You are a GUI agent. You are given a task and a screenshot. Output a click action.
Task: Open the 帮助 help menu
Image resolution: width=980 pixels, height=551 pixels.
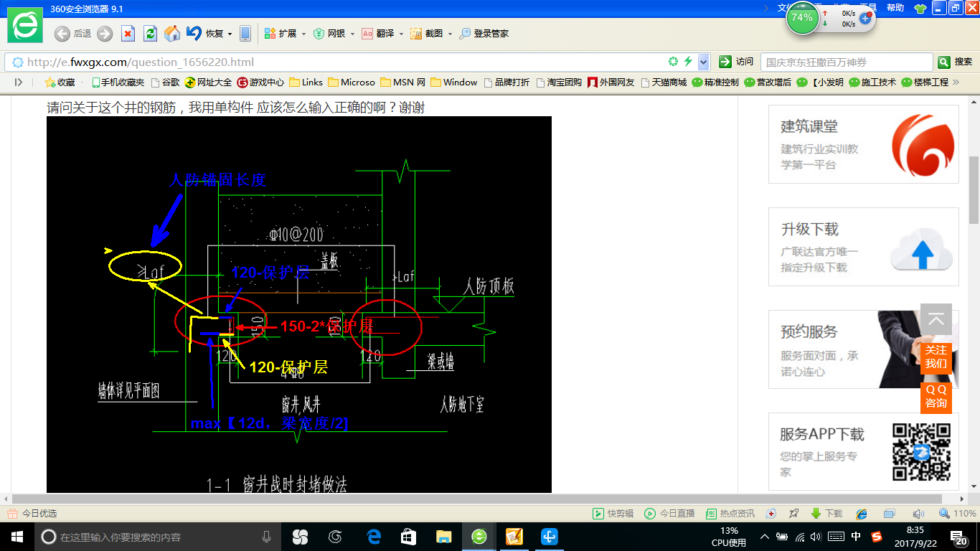895,8
